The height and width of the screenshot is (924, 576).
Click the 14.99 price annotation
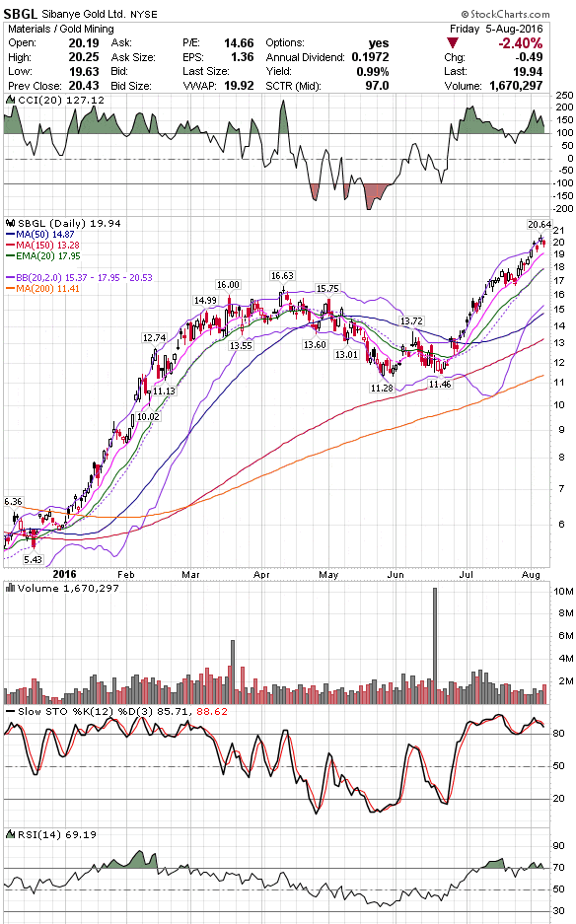(x=205, y=301)
